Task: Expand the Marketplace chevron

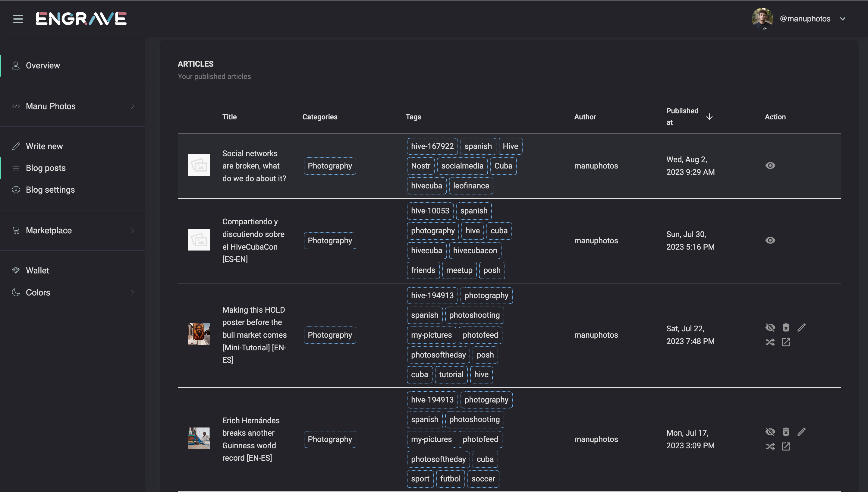Action: coord(132,230)
